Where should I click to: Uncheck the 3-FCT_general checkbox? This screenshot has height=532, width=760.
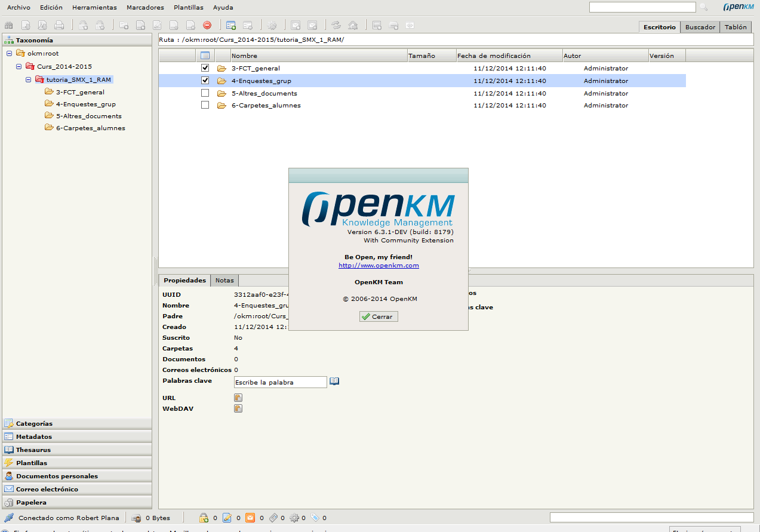tap(205, 68)
